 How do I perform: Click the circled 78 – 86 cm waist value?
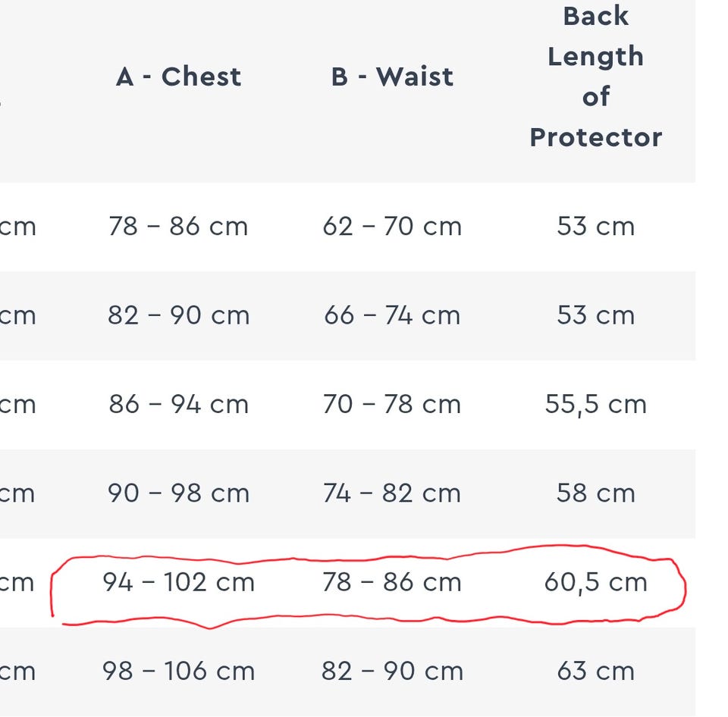[x=392, y=582]
